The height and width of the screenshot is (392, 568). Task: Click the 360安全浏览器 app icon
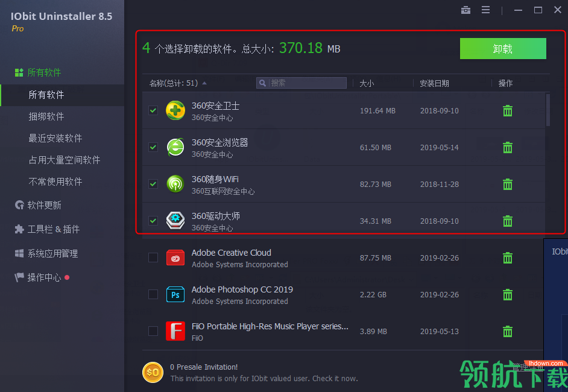[x=175, y=148]
